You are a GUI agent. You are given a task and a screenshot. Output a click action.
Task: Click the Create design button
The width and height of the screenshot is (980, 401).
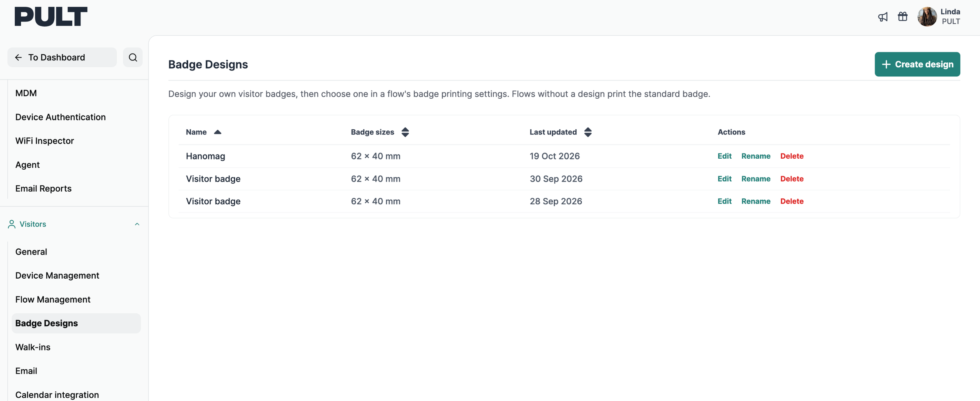[x=917, y=64]
